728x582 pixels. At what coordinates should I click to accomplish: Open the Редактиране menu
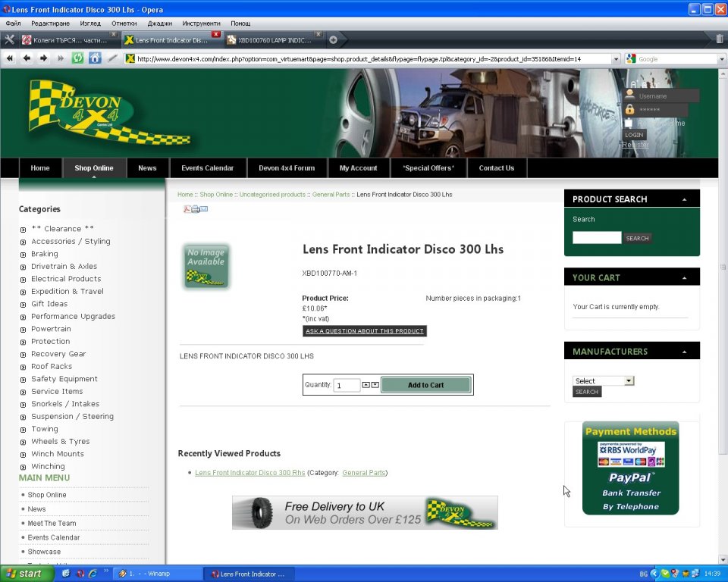coord(50,23)
